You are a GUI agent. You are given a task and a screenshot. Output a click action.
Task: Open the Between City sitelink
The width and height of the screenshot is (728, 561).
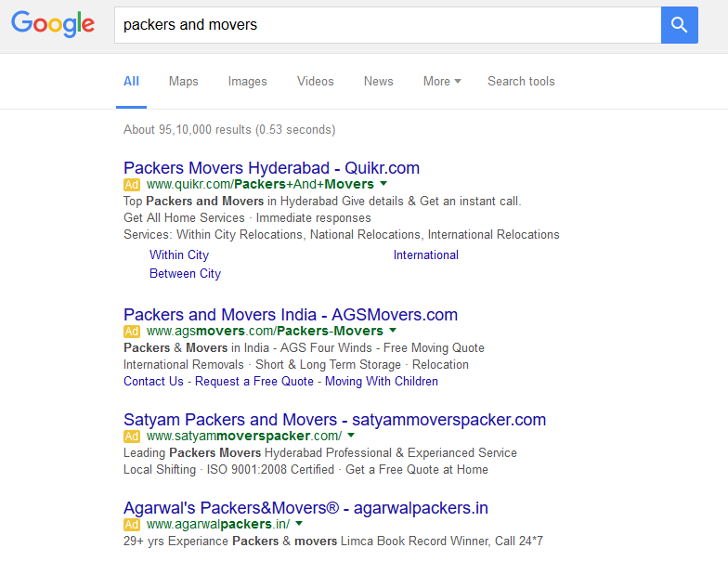pyautogui.click(x=186, y=273)
